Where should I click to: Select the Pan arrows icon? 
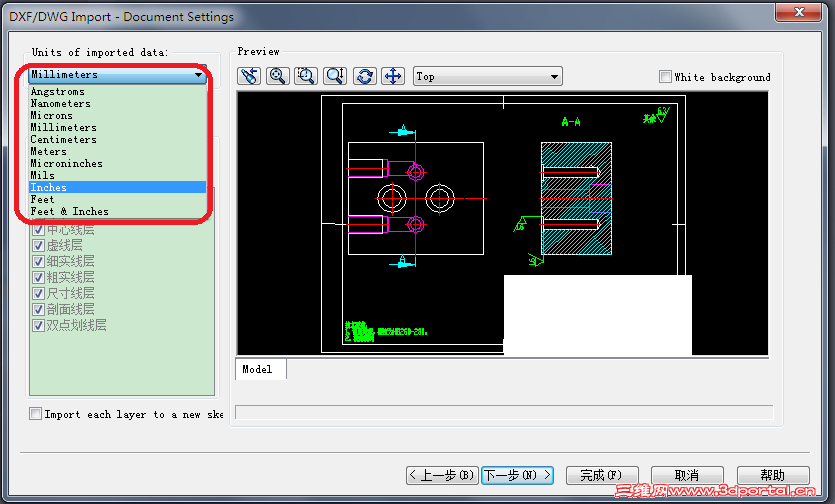coord(393,76)
